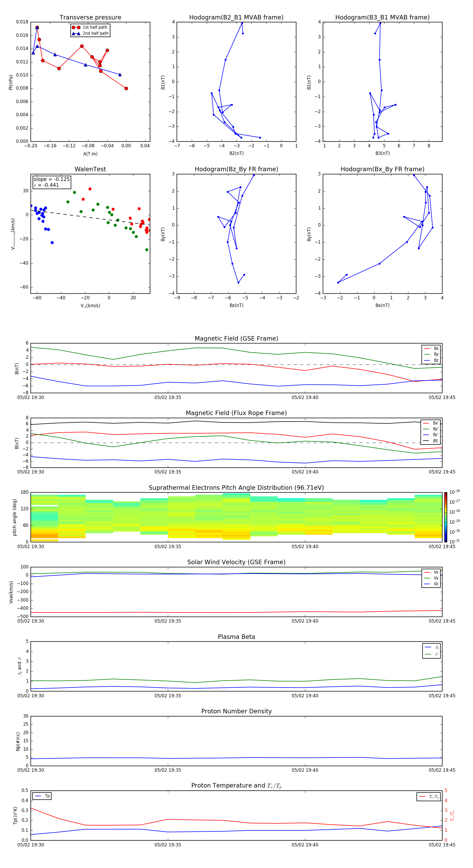Click the 'Pt(nPa)' y-axis label
This screenshot has height=868, width=473.
(11, 82)
